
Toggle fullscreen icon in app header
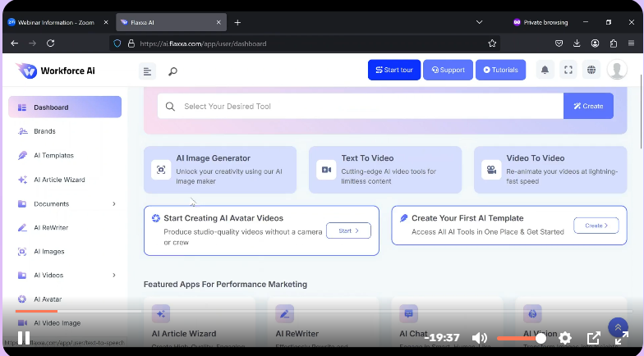click(568, 70)
